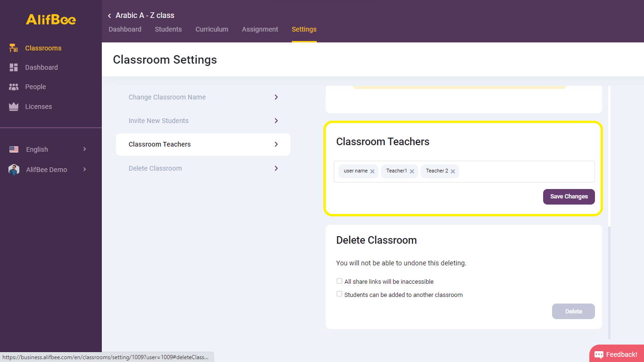644x362 pixels.
Task: Switch to the Curriculum tab
Action: (x=212, y=29)
